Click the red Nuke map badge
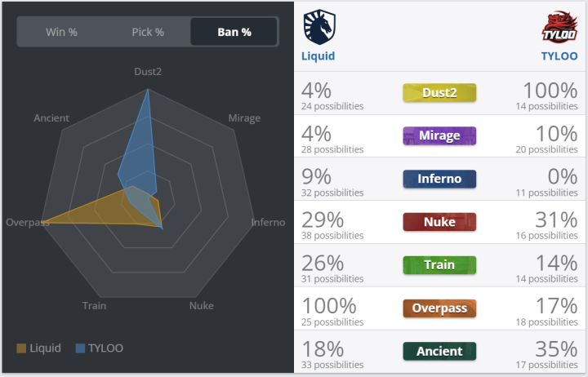 pos(439,221)
